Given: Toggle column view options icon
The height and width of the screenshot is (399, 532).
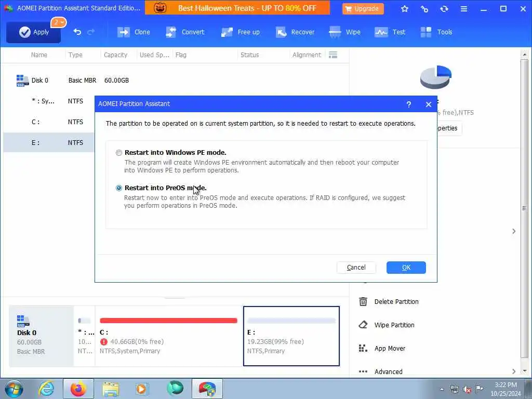Looking at the screenshot, I should tap(333, 55).
